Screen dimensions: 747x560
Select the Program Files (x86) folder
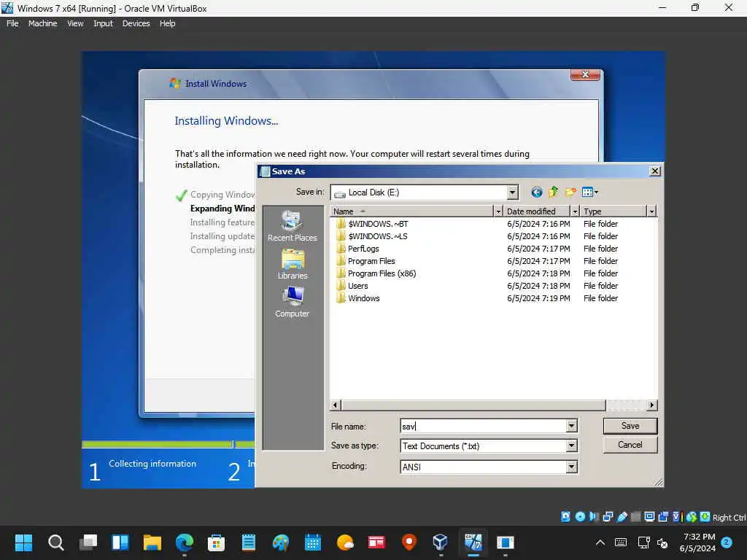(376, 273)
